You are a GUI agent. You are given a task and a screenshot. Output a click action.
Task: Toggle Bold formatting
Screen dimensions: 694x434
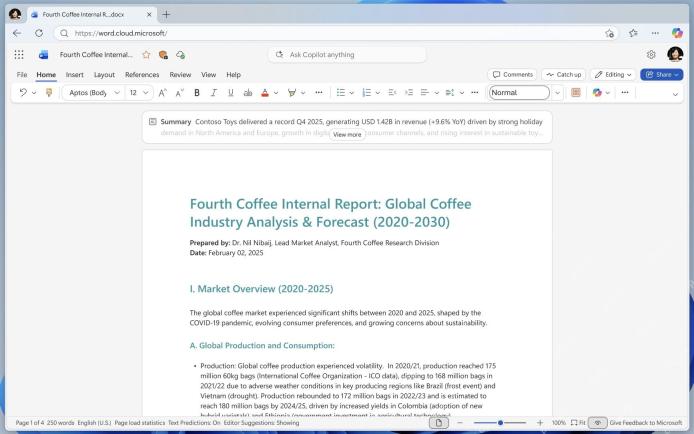197,92
